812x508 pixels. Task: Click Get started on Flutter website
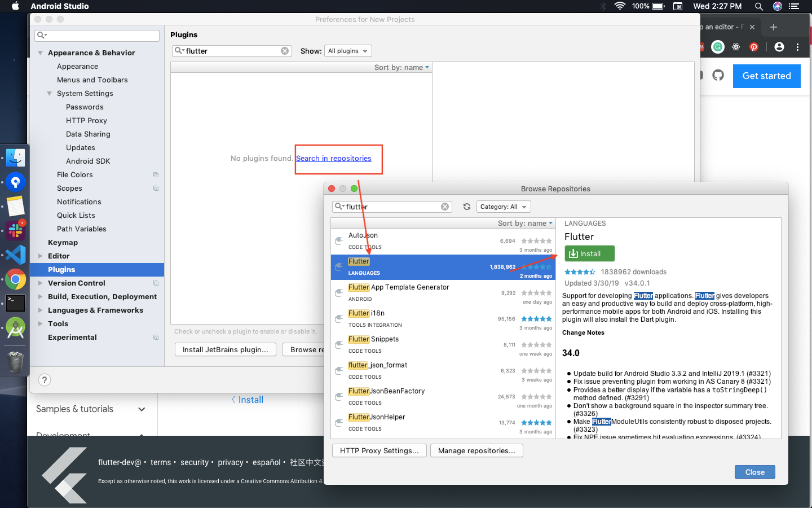(766, 76)
